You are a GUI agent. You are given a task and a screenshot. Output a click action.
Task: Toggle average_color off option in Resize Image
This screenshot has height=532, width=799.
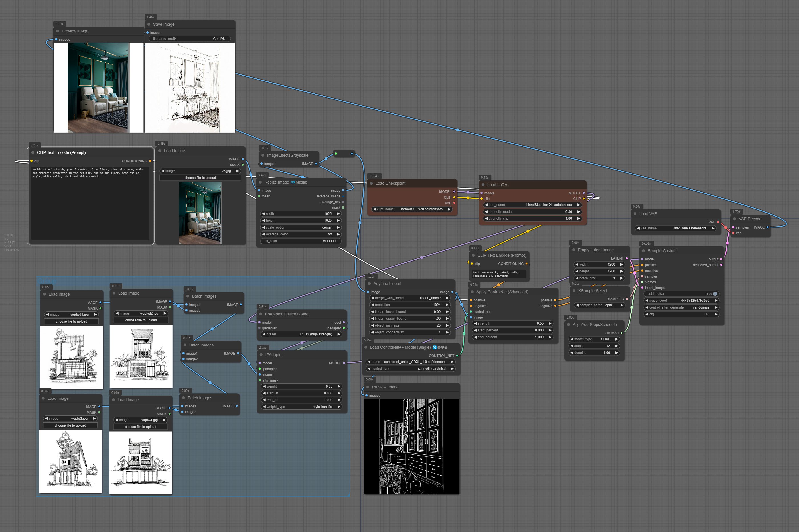[x=301, y=234]
